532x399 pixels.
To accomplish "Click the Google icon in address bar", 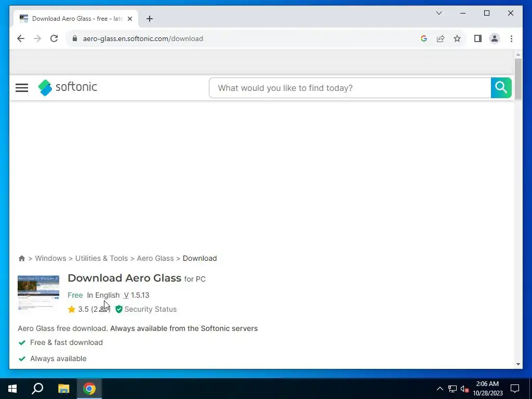I will [424, 38].
